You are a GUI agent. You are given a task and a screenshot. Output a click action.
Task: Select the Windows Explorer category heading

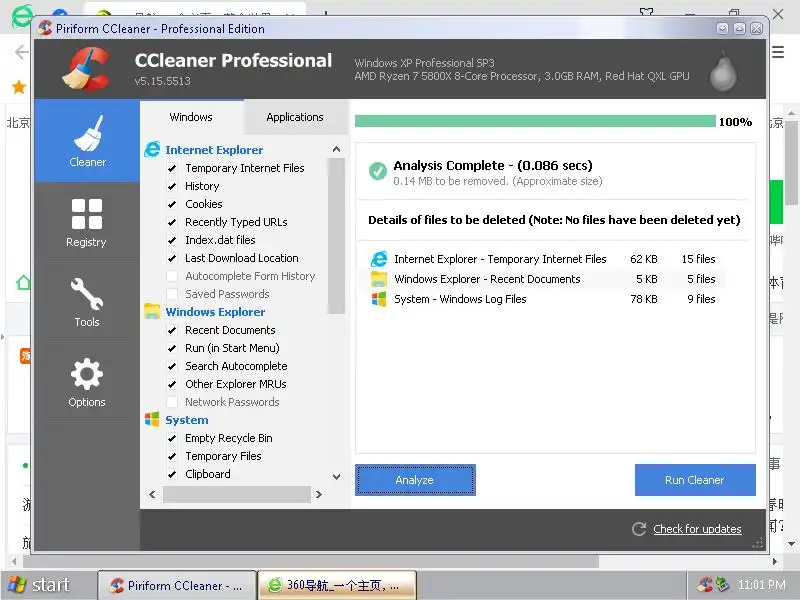[215, 312]
